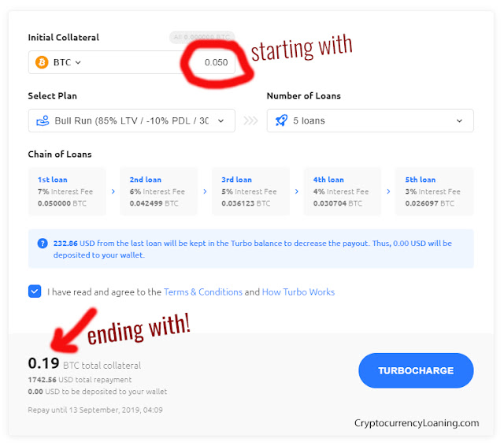Click the TURBOCHARGE button
The width and height of the screenshot is (504, 446).
tap(416, 370)
